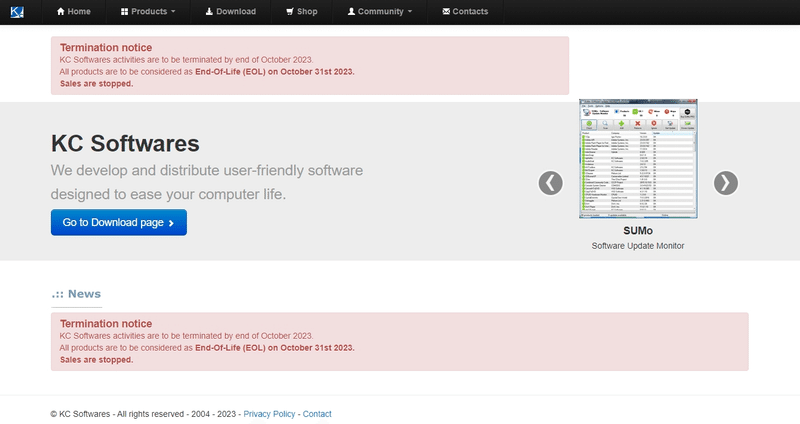The image size is (800, 424).
Task: Expand the Products dropdown menu
Action: (x=148, y=12)
